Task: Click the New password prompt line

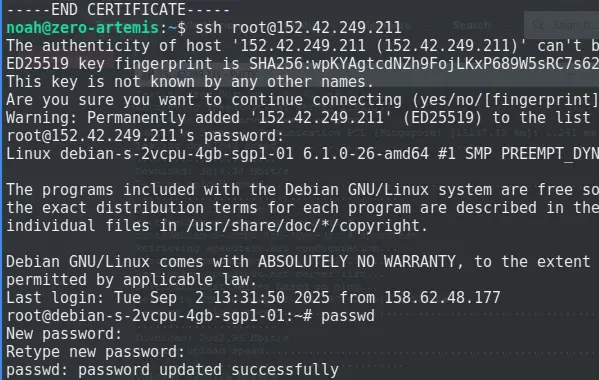Action: point(64,334)
